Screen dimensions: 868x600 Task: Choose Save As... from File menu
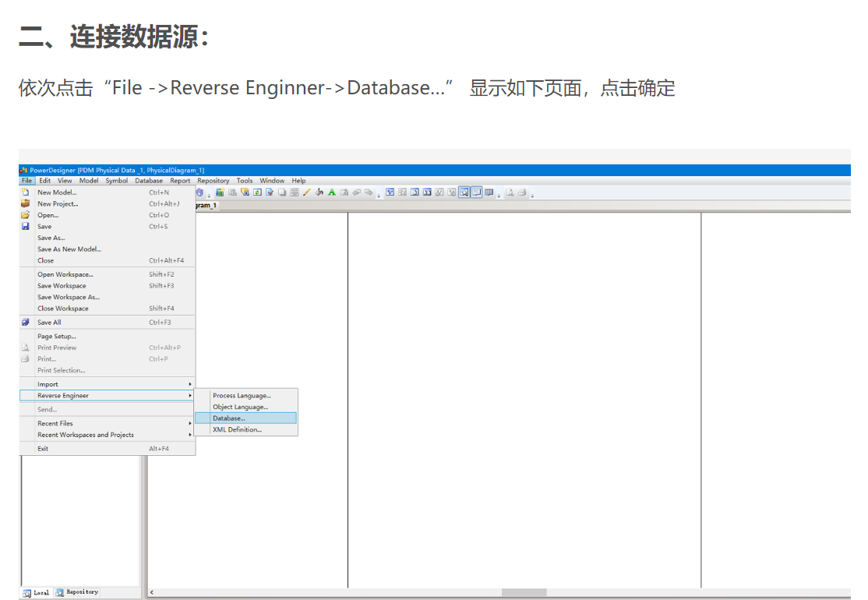click(106, 238)
